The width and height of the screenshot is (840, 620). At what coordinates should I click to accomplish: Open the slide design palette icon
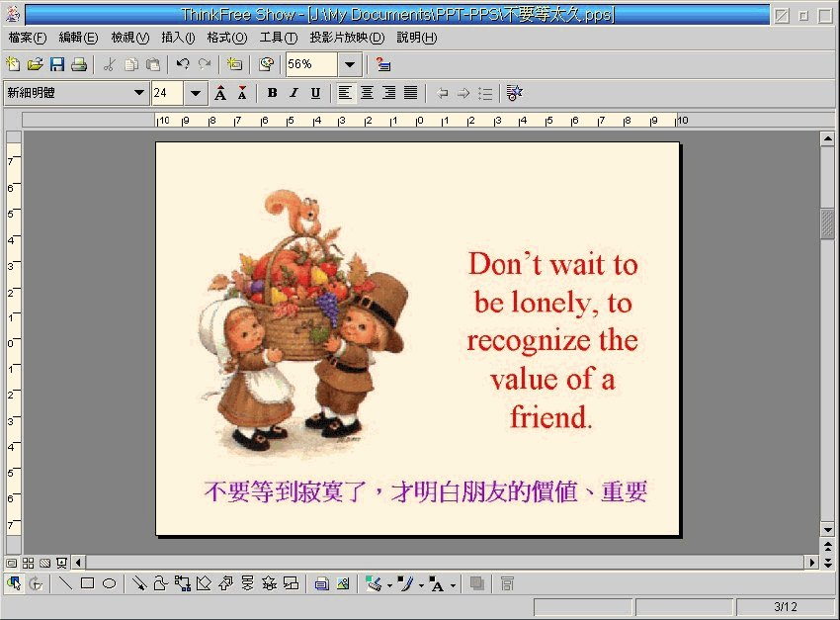(266, 65)
